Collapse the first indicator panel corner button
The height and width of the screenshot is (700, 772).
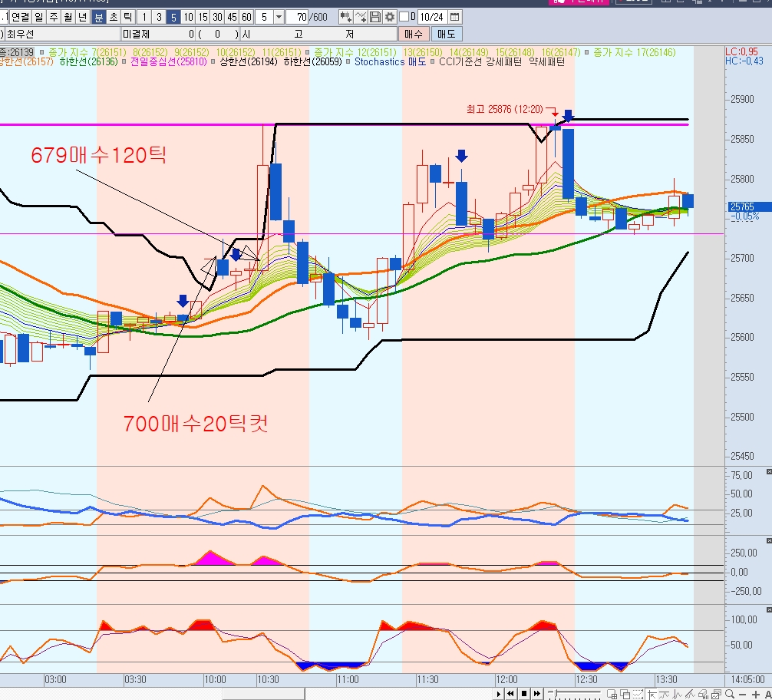[769, 471]
